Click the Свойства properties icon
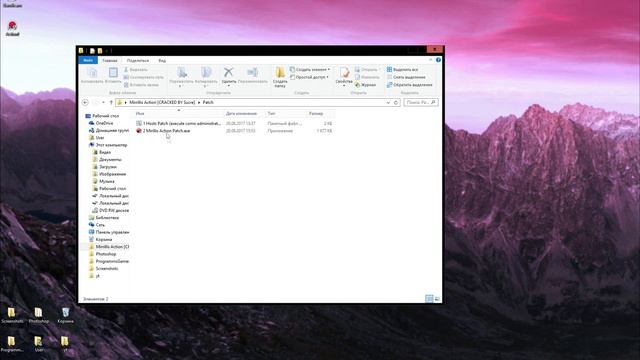This screenshot has width=640, height=360. (x=344, y=73)
